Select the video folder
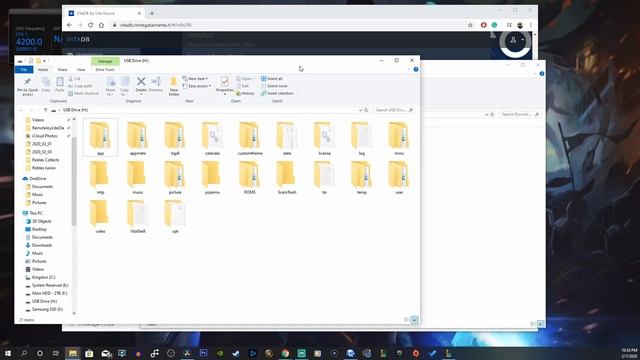 [100, 216]
